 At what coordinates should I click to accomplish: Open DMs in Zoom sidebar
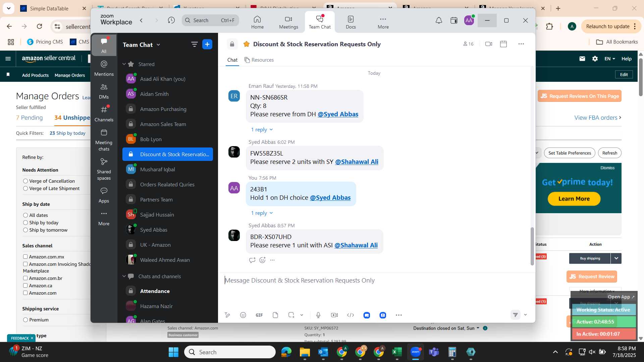pyautogui.click(x=104, y=91)
